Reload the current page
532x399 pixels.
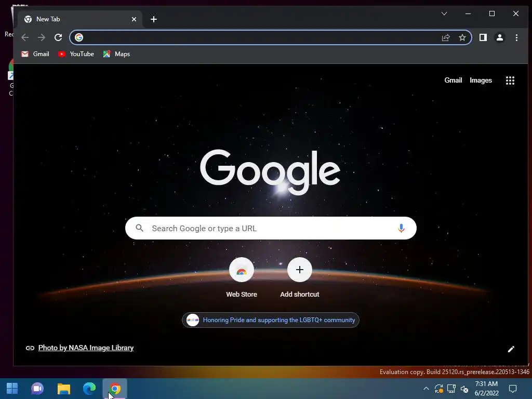[58, 37]
